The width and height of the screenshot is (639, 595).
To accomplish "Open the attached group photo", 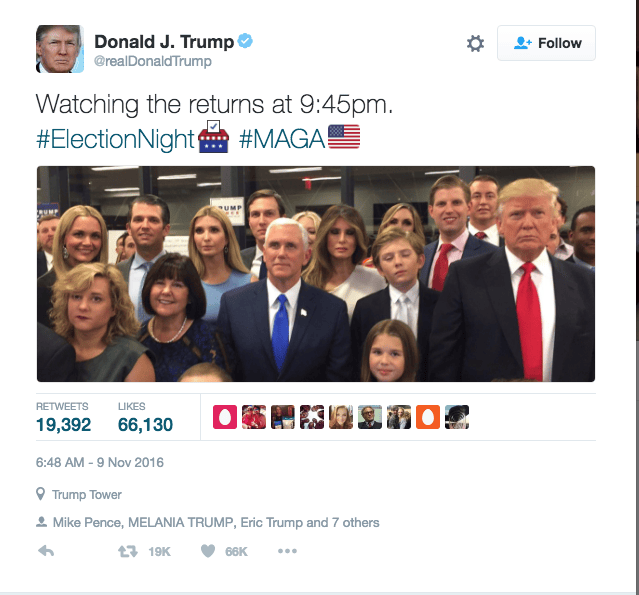I will tap(316, 274).
